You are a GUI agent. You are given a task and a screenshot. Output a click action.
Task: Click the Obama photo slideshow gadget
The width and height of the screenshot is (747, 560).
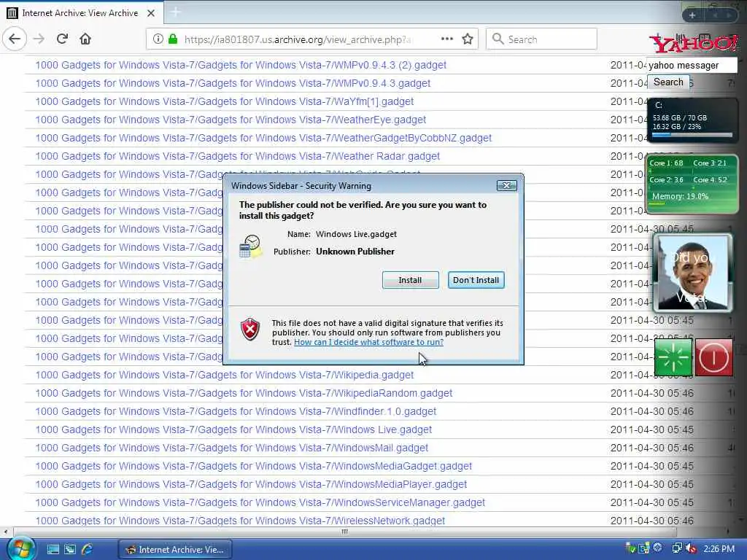click(693, 273)
